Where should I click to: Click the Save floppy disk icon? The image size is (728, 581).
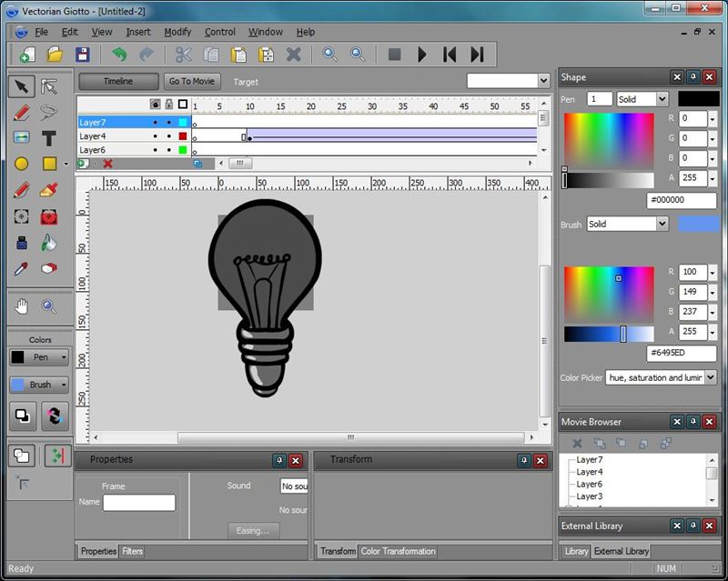pos(82,55)
